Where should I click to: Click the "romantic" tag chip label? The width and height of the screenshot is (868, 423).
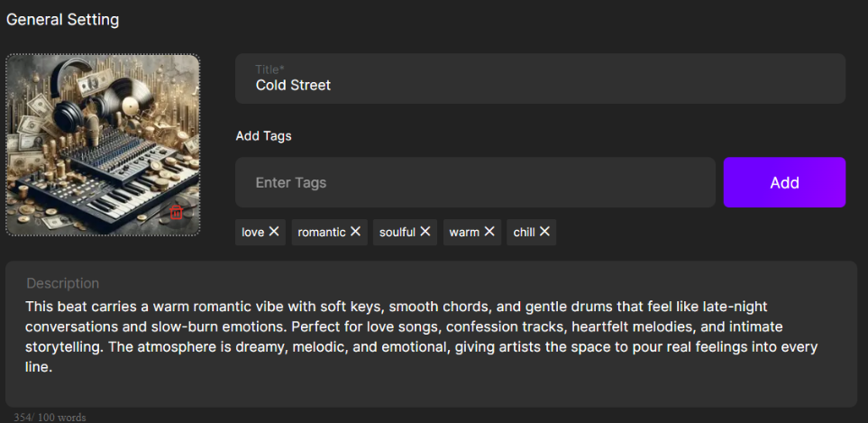321,232
